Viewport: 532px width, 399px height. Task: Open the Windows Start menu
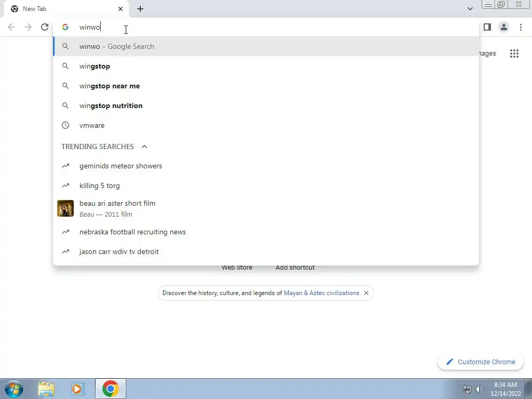click(x=14, y=389)
